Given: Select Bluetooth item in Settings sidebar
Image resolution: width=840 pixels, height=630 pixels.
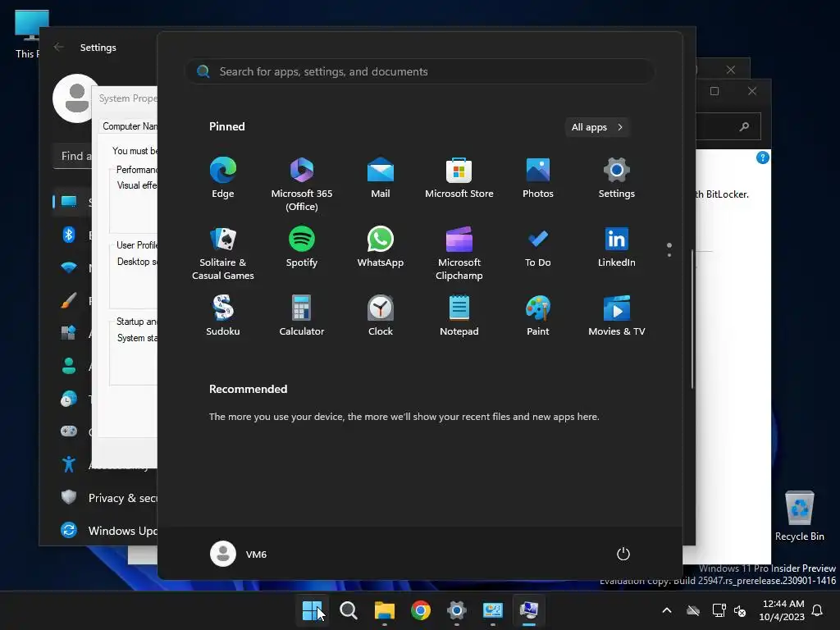Looking at the screenshot, I should (x=69, y=234).
